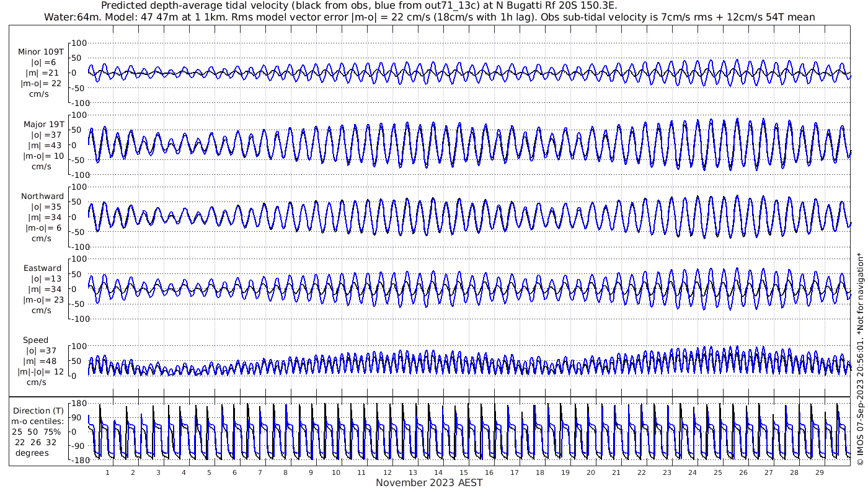Click the day '1' label on the date axis
This screenshot has height=496, width=868.
107,472
